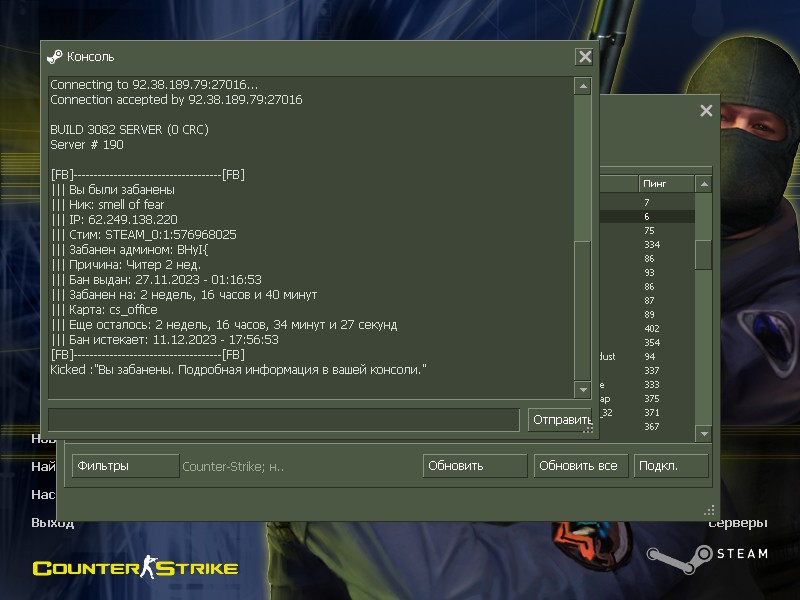The width and height of the screenshot is (800, 600).
Task: Select server row with ping 354
Action: [647, 342]
